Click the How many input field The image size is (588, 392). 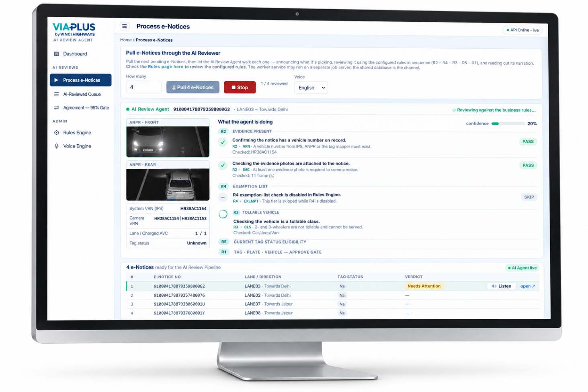[143, 87]
